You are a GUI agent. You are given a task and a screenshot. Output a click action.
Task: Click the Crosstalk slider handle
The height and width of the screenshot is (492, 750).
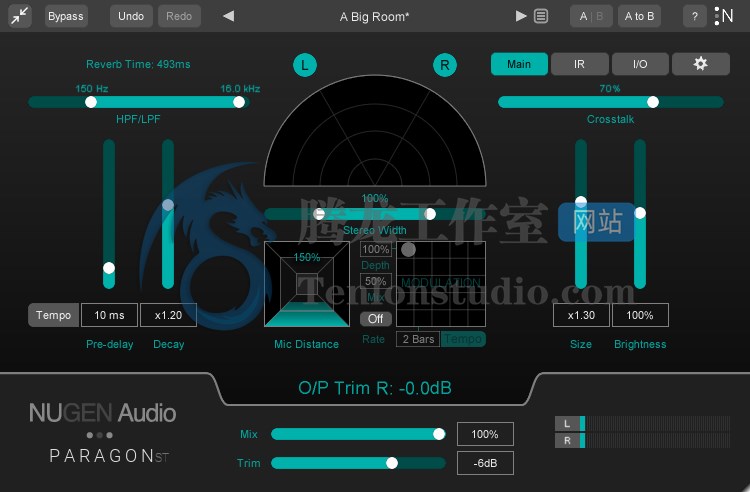pos(653,102)
